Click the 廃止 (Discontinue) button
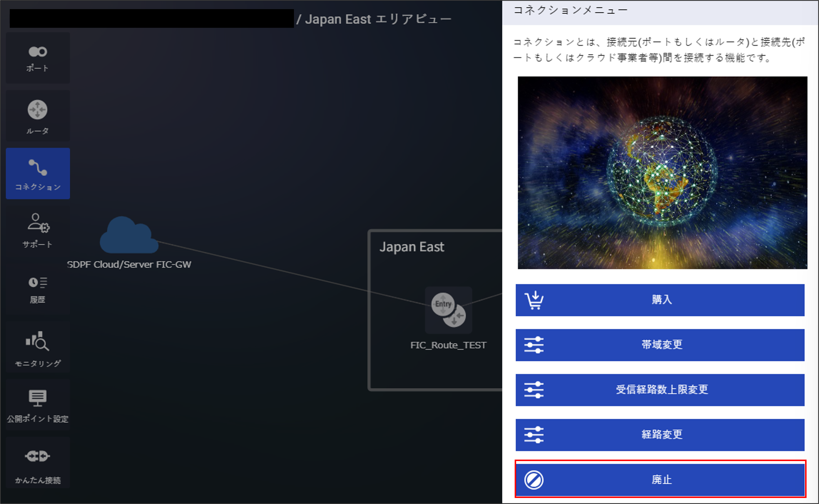The width and height of the screenshot is (819, 504). point(660,480)
